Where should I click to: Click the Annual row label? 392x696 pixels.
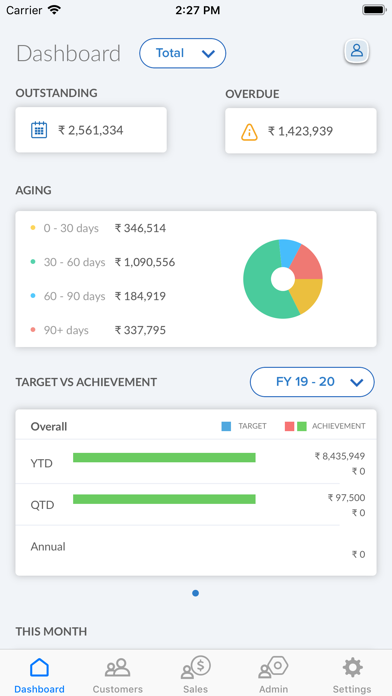(x=48, y=546)
